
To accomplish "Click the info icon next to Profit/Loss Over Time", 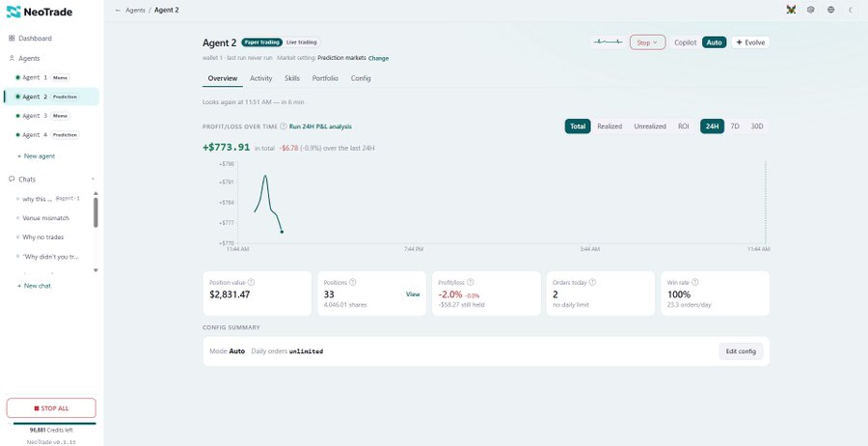I will pyautogui.click(x=284, y=126).
